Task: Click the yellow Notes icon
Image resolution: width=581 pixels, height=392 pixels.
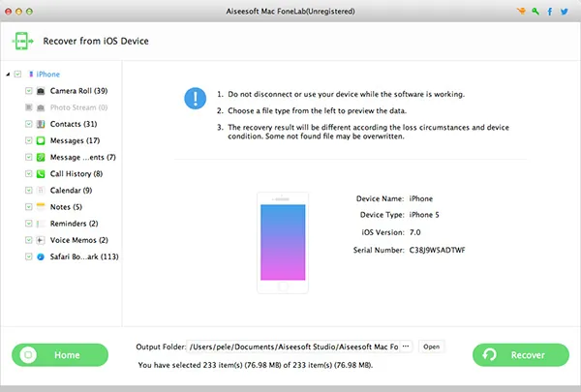Action: [x=41, y=207]
